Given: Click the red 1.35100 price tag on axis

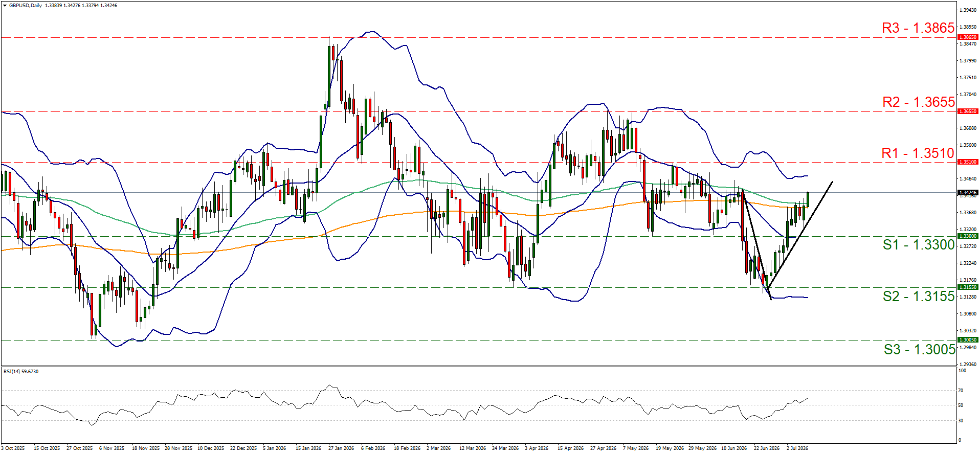Looking at the screenshot, I should [968, 162].
